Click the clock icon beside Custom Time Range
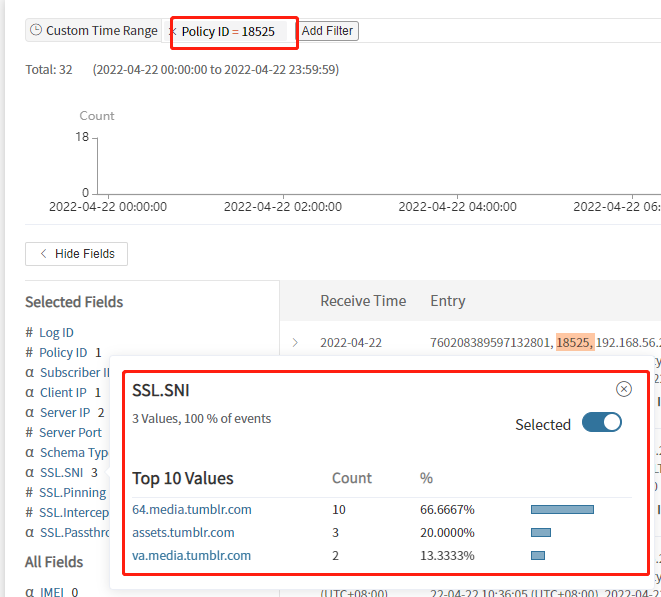The height and width of the screenshot is (597, 661). pyautogui.click(x=36, y=30)
